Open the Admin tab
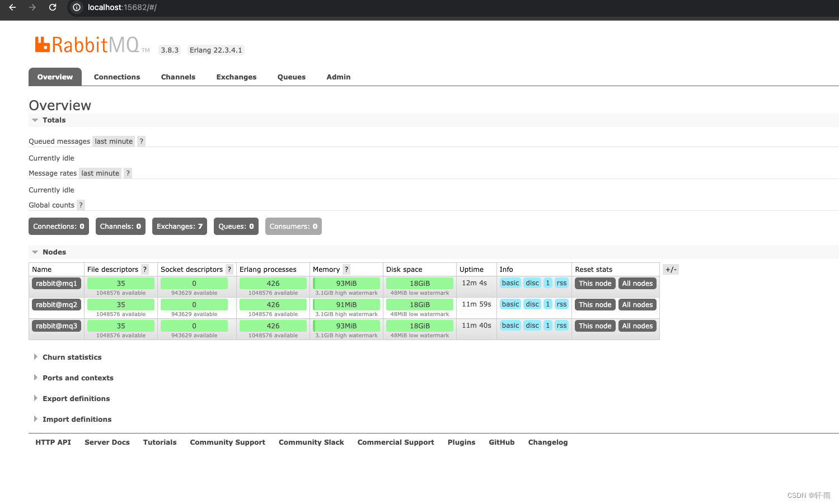Viewport: 839px width, 504px height. pyautogui.click(x=339, y=77)
